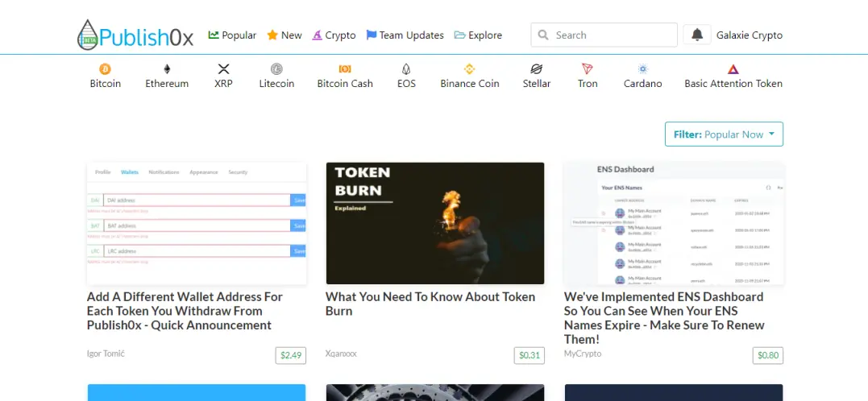Visit author MyCrypto profile
Image resolution: width=868 pixels, height=401 pixels.
(x=583, y=353)
